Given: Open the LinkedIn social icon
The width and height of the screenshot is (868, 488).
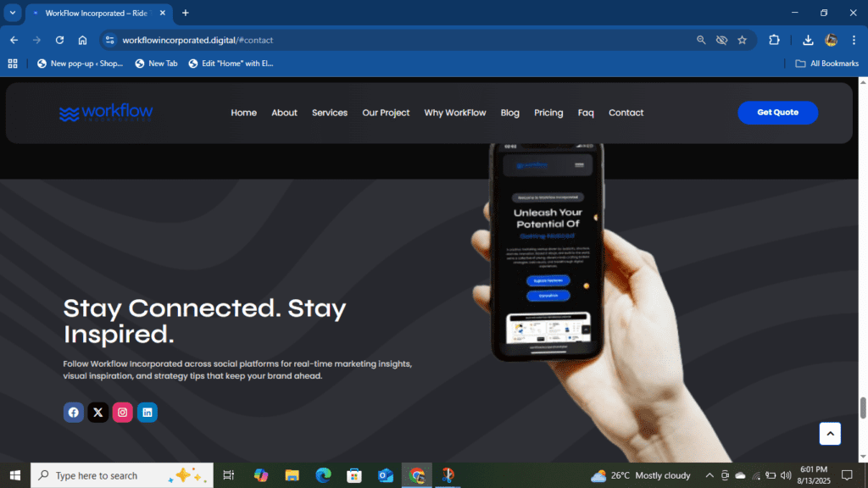Looking at the screenshot, I should tap(147, 413).
